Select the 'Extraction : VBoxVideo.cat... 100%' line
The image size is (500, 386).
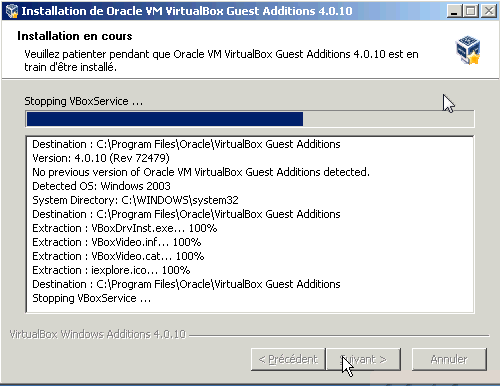[x=118, y=256]
